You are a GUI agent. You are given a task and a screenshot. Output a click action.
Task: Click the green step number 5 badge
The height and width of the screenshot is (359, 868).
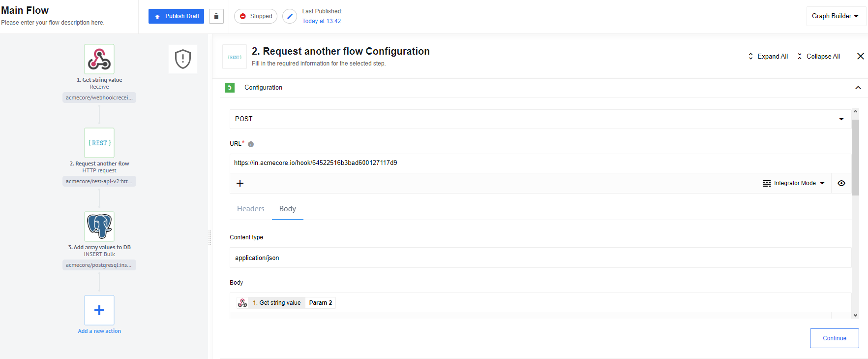[230, 88]
